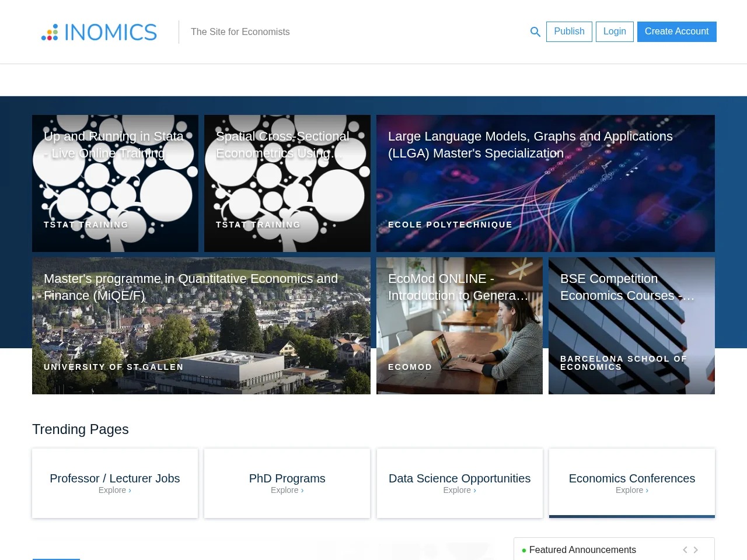Click the Featured Announcements heading
The height and width of the screenshot is (560, 747).
click(582, 549)
